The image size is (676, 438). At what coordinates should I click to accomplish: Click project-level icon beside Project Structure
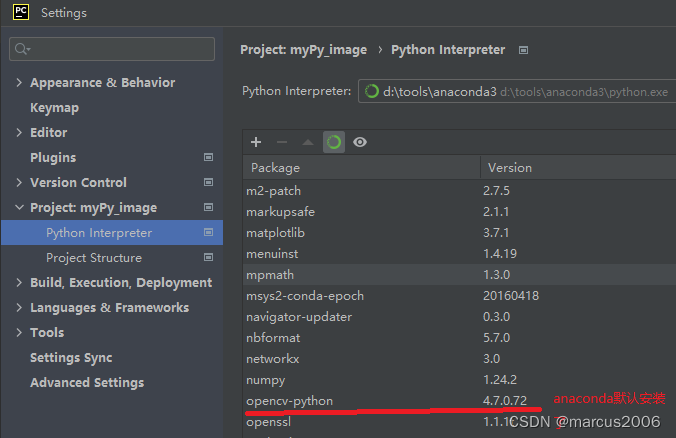(x=208, y=258)
